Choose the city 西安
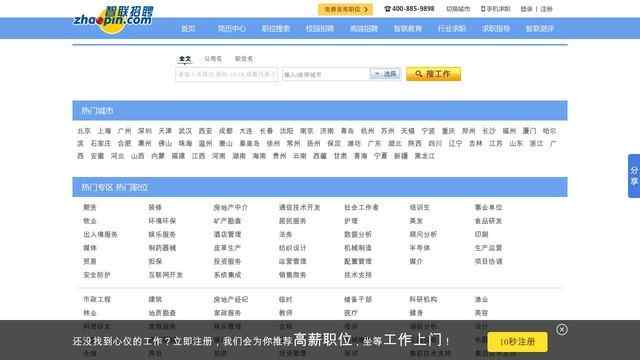The width and height of the screenshot is (640, 360). (205, 131)
